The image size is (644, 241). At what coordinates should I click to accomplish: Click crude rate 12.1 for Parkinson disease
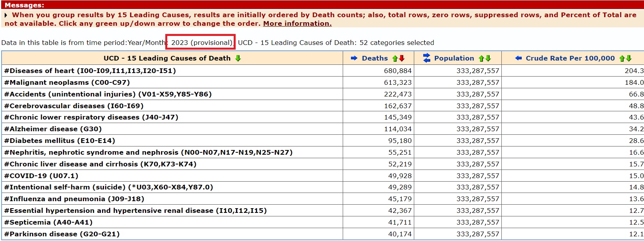coord(636,234)
